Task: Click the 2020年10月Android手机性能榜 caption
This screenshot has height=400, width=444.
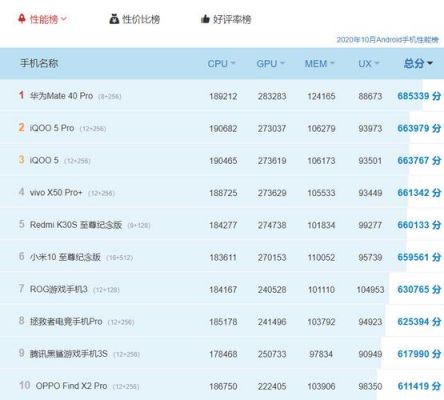Action: point(387,40)
